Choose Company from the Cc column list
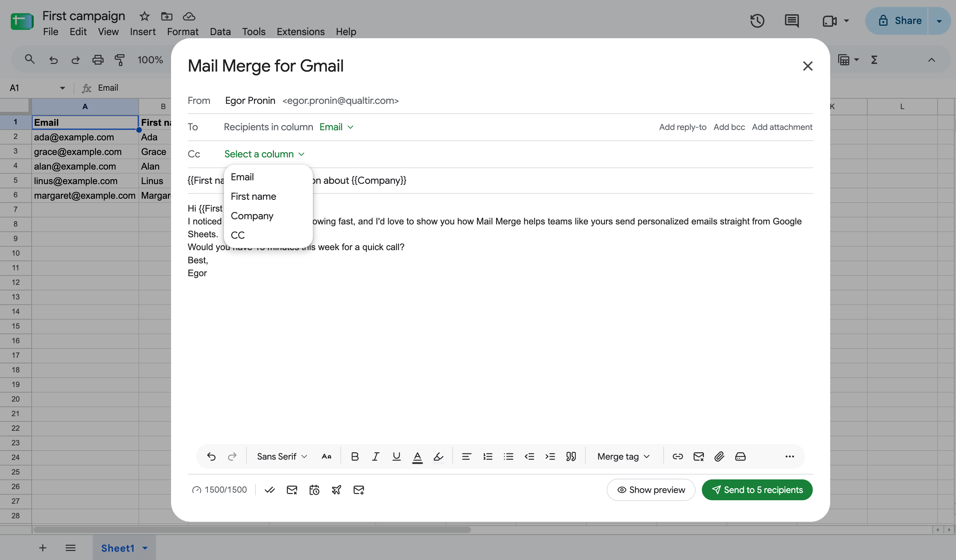 pos(268,216)
